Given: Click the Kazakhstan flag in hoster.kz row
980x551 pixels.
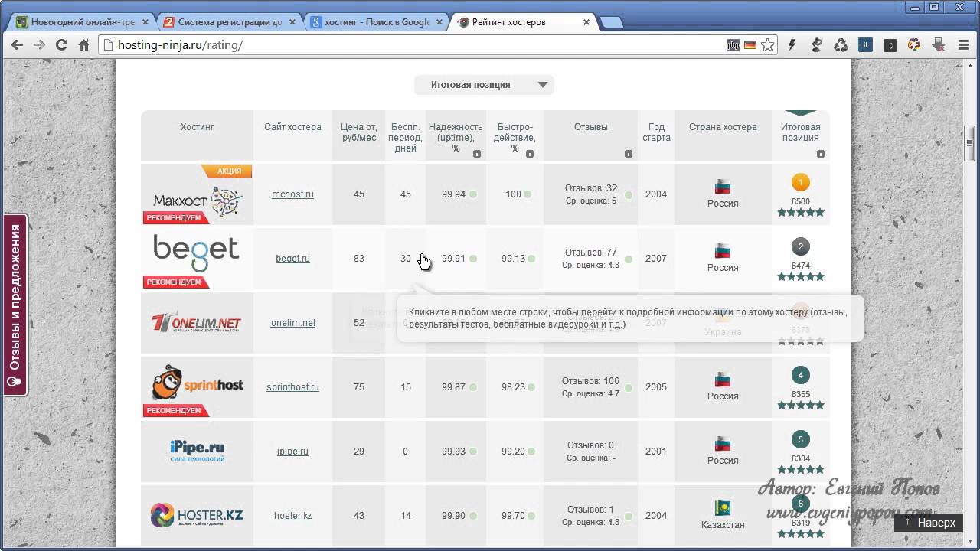Looking at the screenshot, I should click(x=722, y=508).
